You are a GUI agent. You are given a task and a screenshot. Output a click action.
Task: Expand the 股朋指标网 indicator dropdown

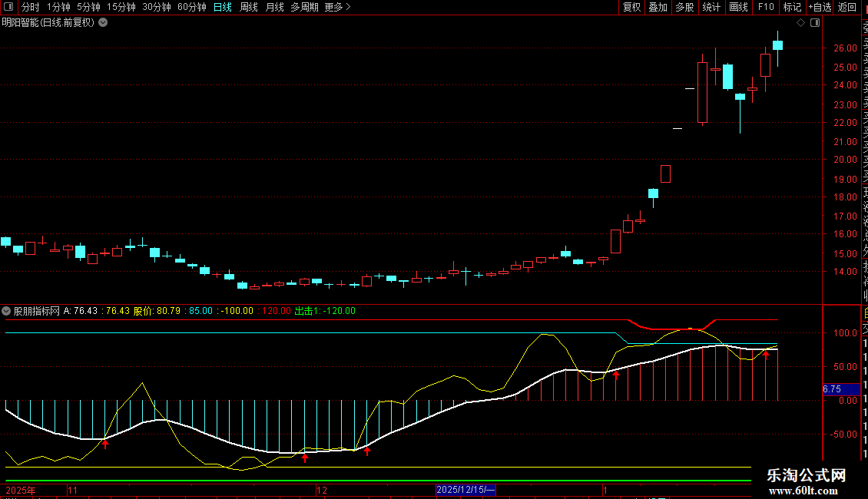[6, 311]
